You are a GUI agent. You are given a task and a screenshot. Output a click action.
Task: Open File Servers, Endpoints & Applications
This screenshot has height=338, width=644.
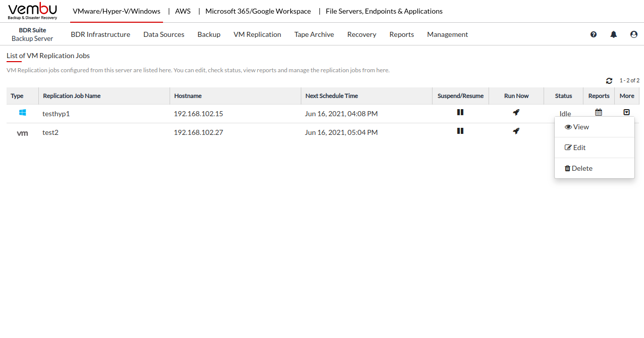[x=384, y=11]
